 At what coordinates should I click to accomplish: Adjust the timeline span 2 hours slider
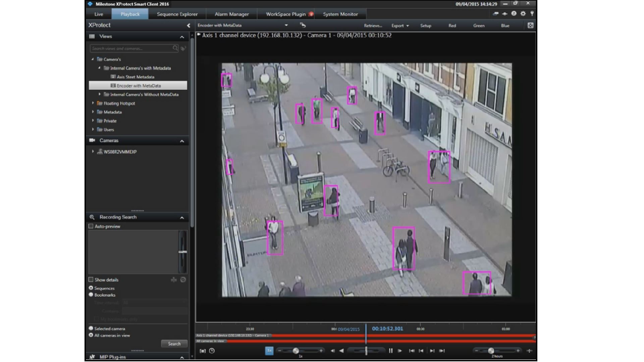point(491,351)
